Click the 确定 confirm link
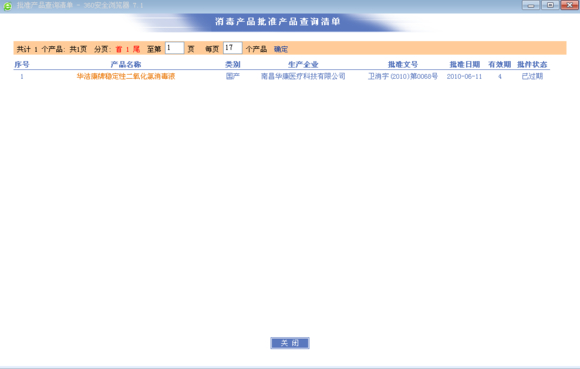This screenshot has width=580, height=369. pyautogui.click(x=281, y=49)
